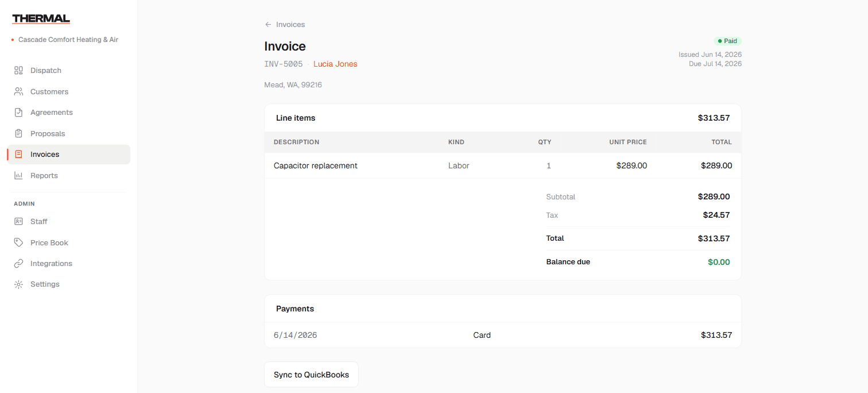Viewport: 868px width, 393px height.
Task: Click the green Paid status badge
Action: tap(727, 41)
